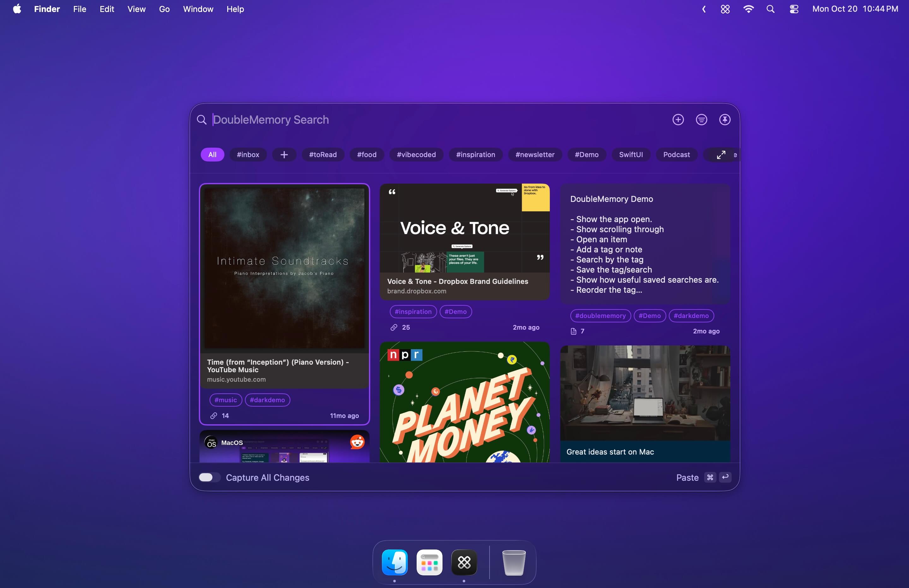Toggle Capture All Changes switch
909x588 pixels.
[209, 477]
